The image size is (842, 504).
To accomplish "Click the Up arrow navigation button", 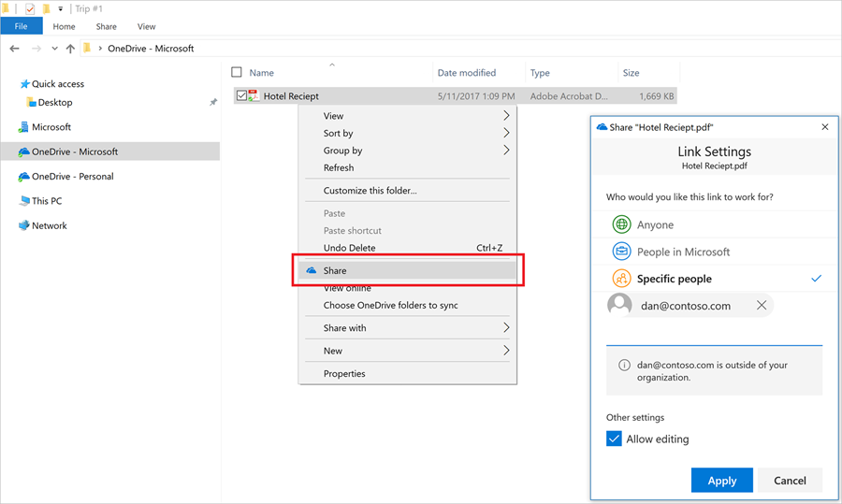I will (70, 49).
